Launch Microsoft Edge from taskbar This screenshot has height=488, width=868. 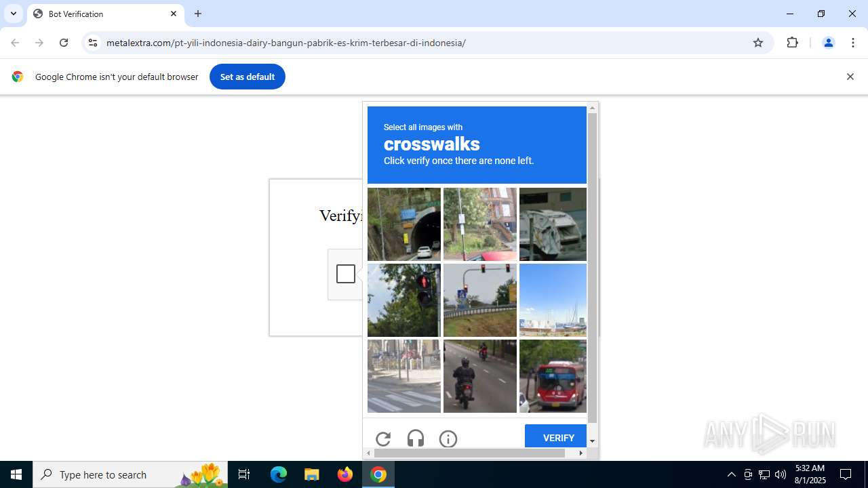pyautogui.click(x=279, y=474)
